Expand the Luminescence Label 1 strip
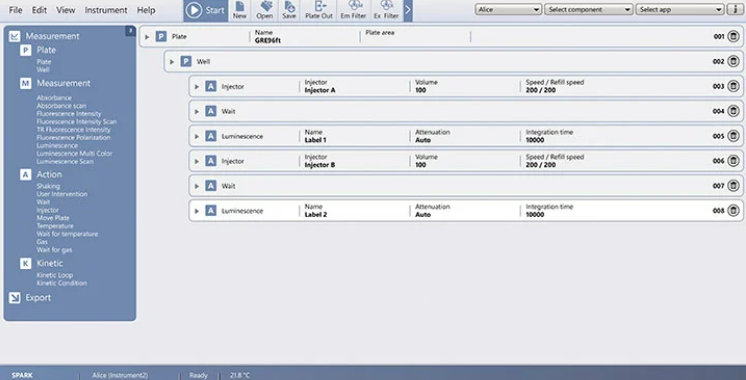 coord(196,136)
